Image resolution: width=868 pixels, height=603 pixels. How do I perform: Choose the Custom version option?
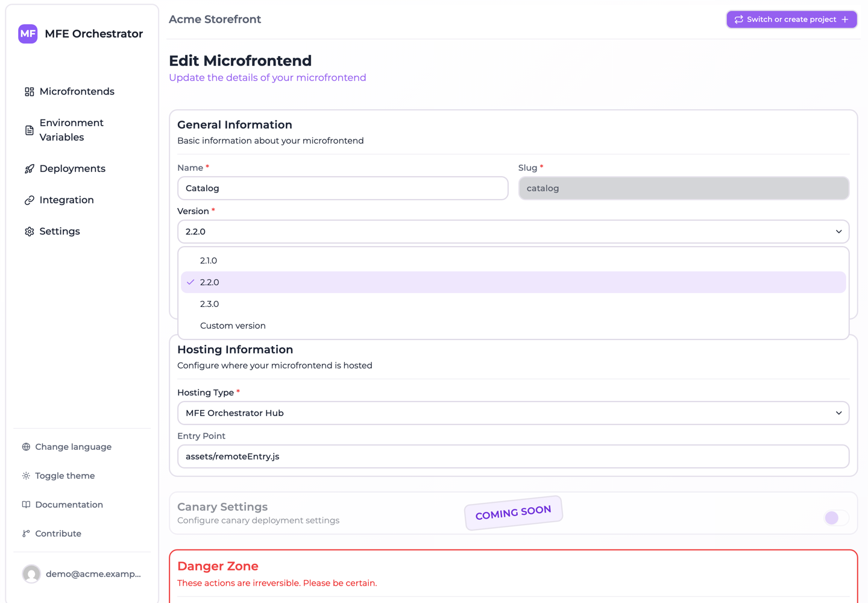click(x=513, y=326)
